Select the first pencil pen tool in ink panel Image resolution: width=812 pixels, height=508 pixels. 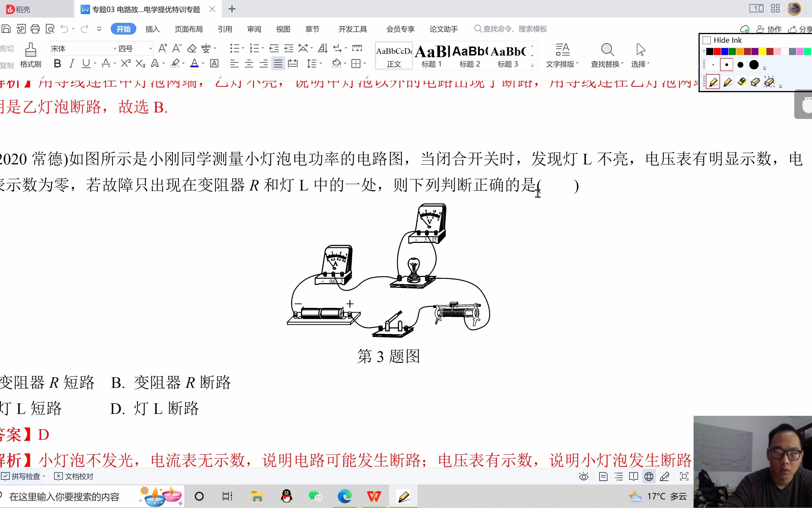click(x=713, y=82)
